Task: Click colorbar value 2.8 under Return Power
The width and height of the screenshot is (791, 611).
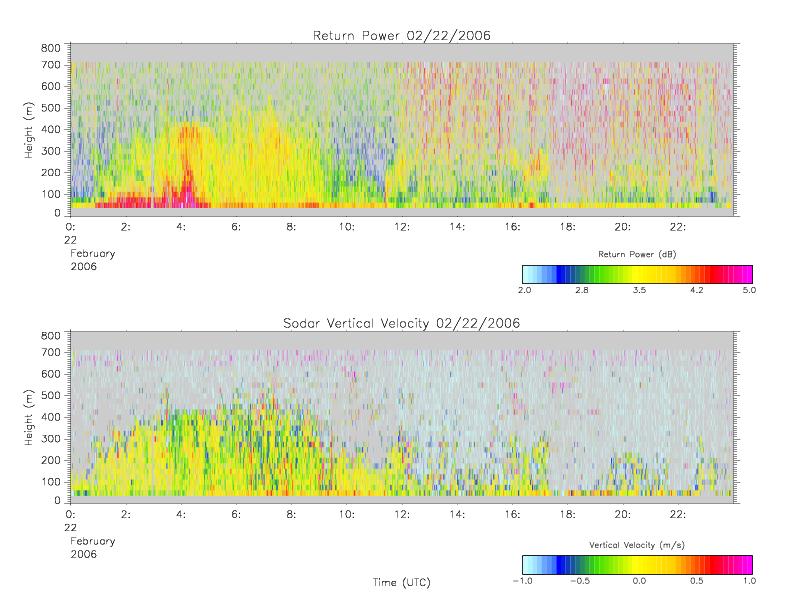Action: 582,290
